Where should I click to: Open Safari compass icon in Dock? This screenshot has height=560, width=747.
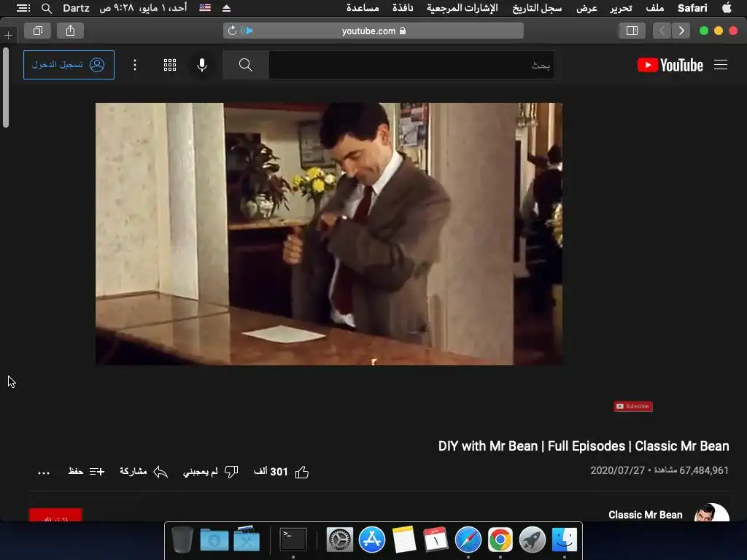(x=468, y=540)
